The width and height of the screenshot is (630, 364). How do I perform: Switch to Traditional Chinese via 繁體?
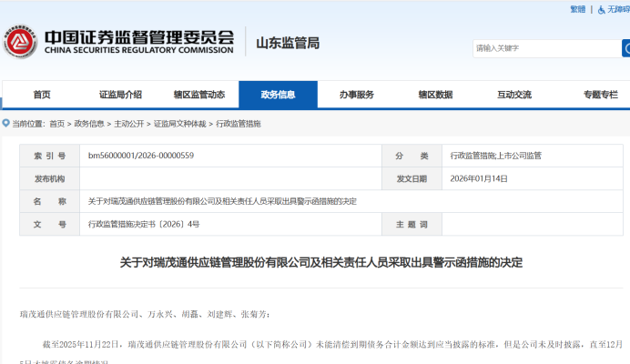click(578, 9)
